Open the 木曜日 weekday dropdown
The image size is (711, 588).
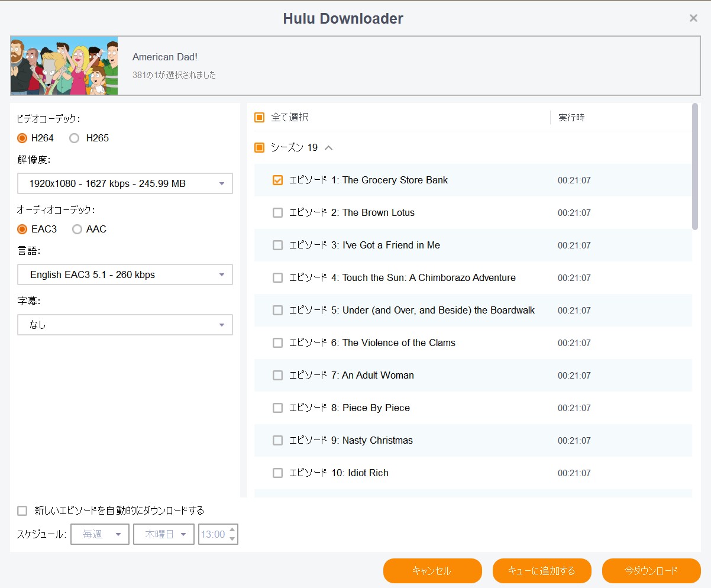164,534
